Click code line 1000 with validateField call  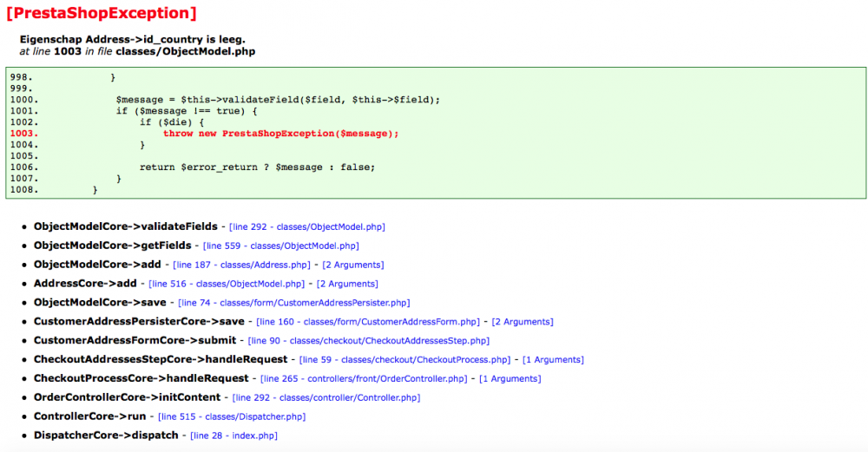(278, 100)
